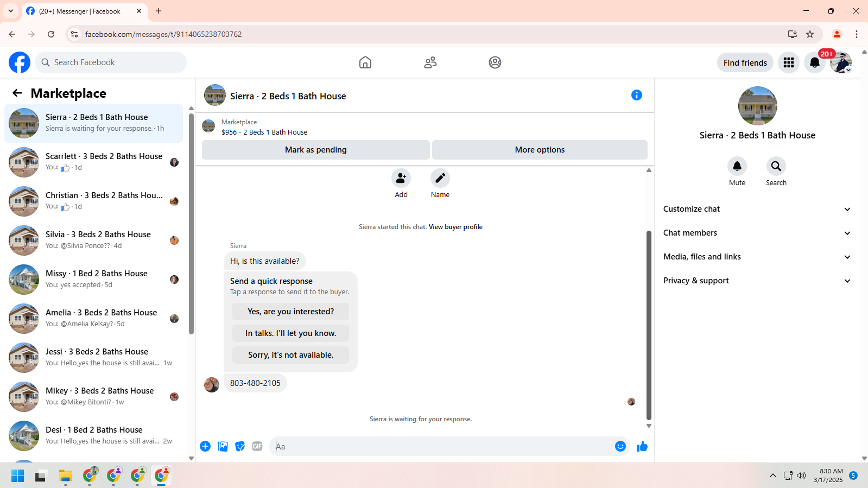Open the Friends icon in top navigation

[x=430, y=62]
